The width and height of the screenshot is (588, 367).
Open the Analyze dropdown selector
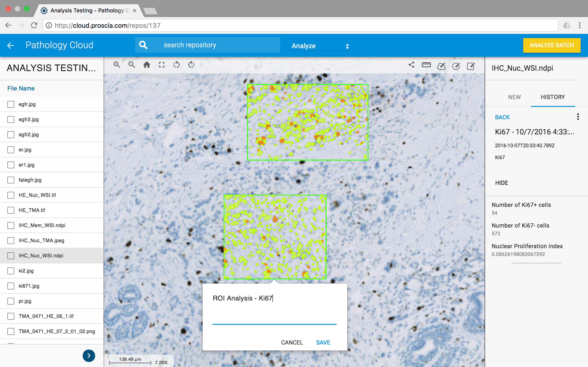(320, 46)
